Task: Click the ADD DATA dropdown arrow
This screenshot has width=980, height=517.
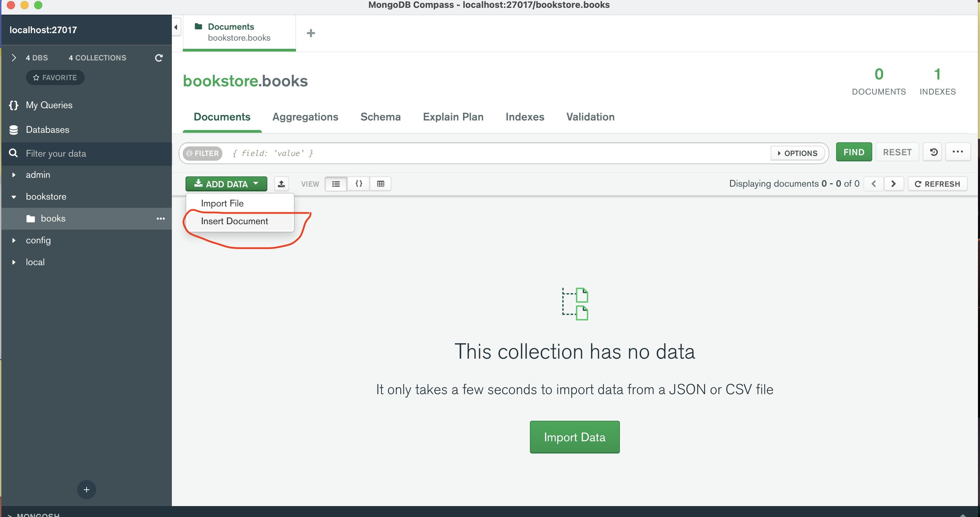Action: pos(257,184)
